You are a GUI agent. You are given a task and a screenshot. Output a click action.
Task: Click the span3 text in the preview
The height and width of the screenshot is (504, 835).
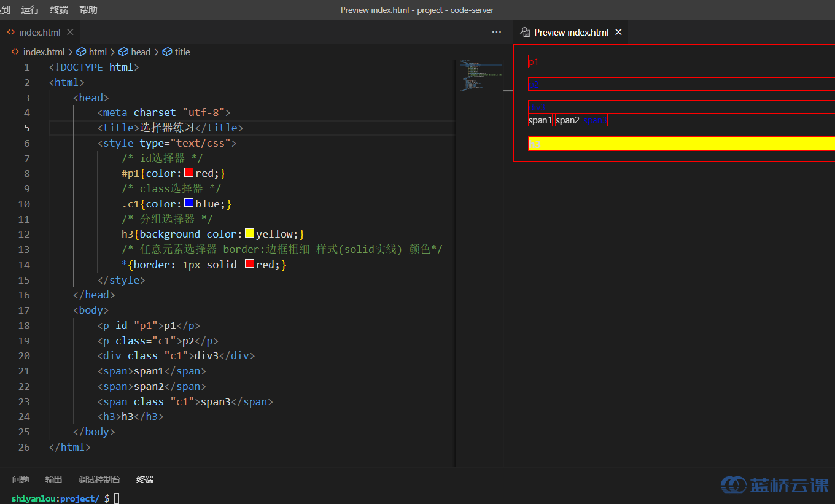tap(594, 120)
